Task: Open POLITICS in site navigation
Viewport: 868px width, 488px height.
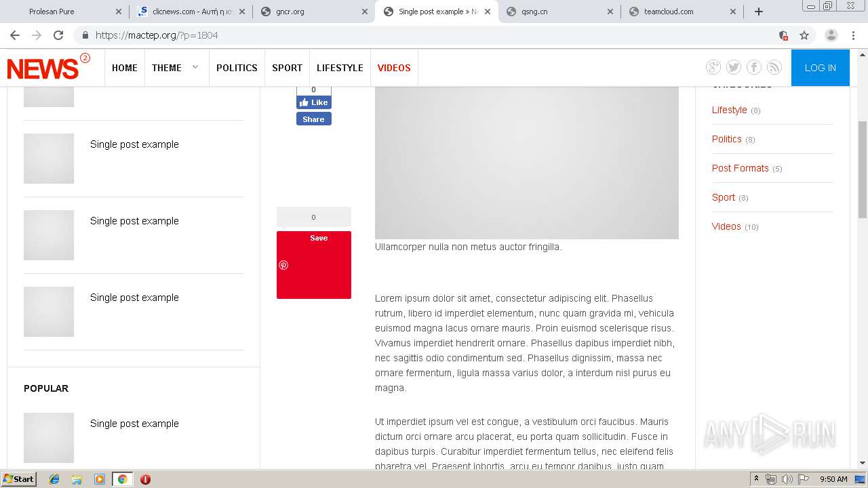Action: tap(237, 68)
